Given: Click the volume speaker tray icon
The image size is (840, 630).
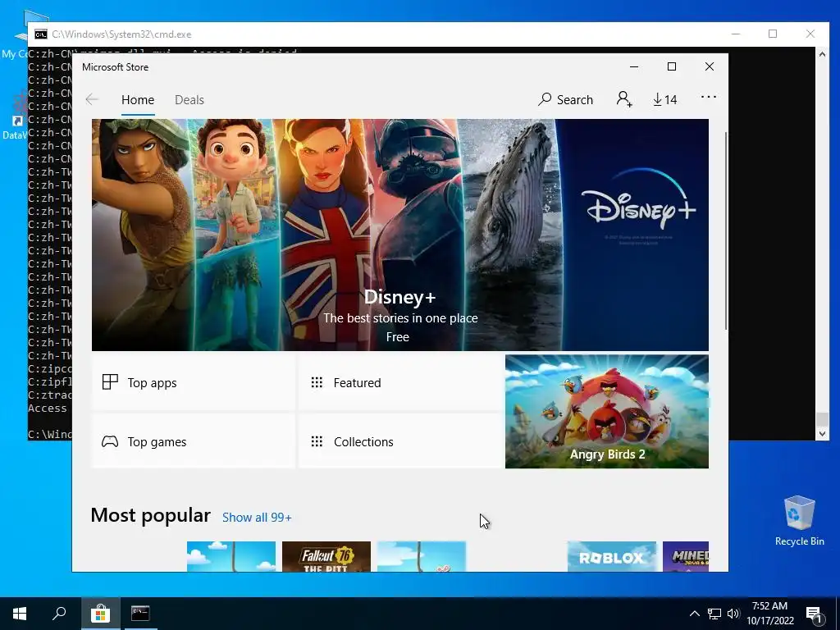Looking at the screenshot, I should click(x=733, y=614).
